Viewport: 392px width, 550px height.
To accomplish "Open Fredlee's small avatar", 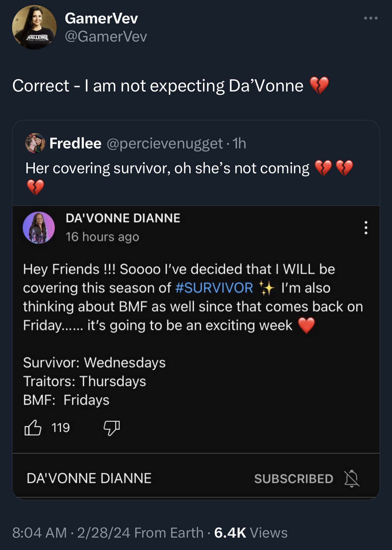I will pyautogui.click(x=35, y=143).
